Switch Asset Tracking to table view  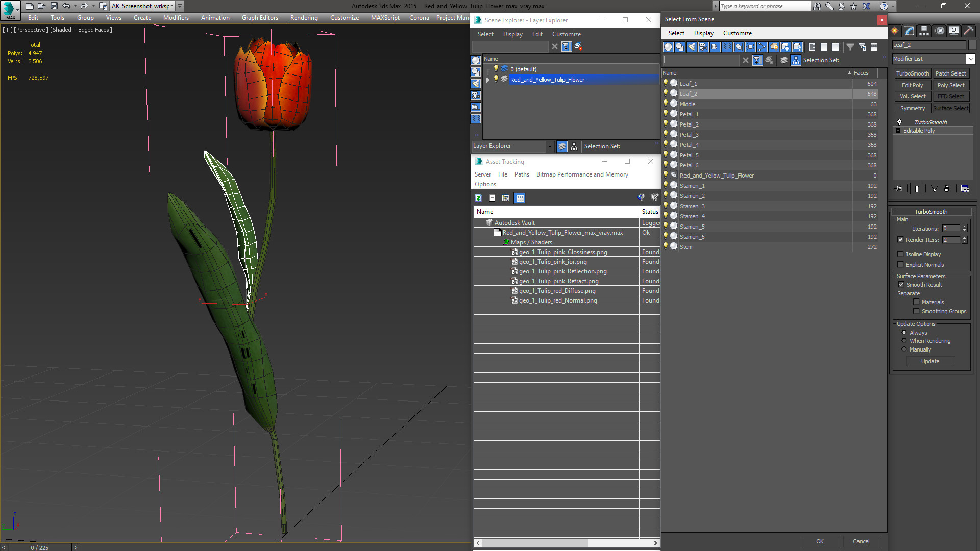pos(520,198)
